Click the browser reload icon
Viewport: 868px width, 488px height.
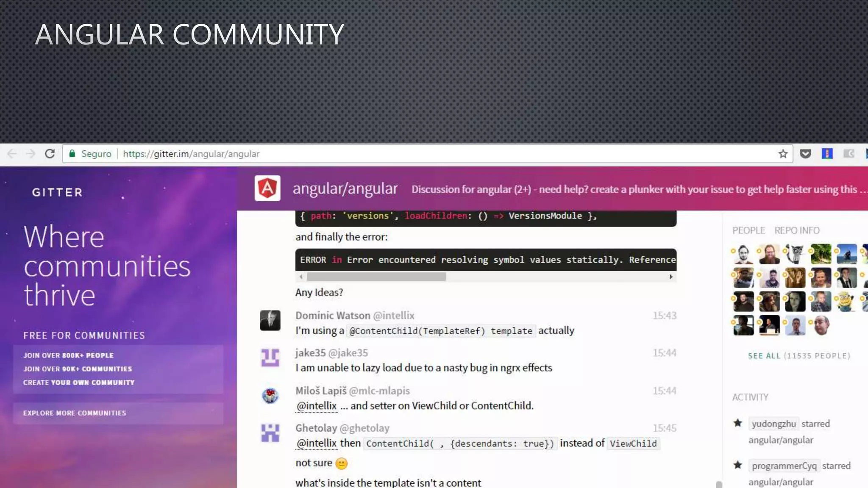pos(50,154)
